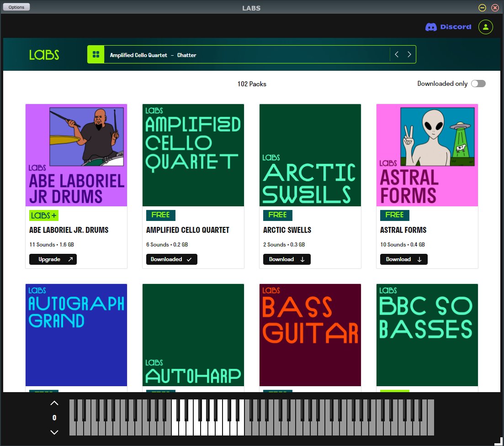Minimize the LABS window
The width and height of the screenshot is (504, 446).
point(482,8)
